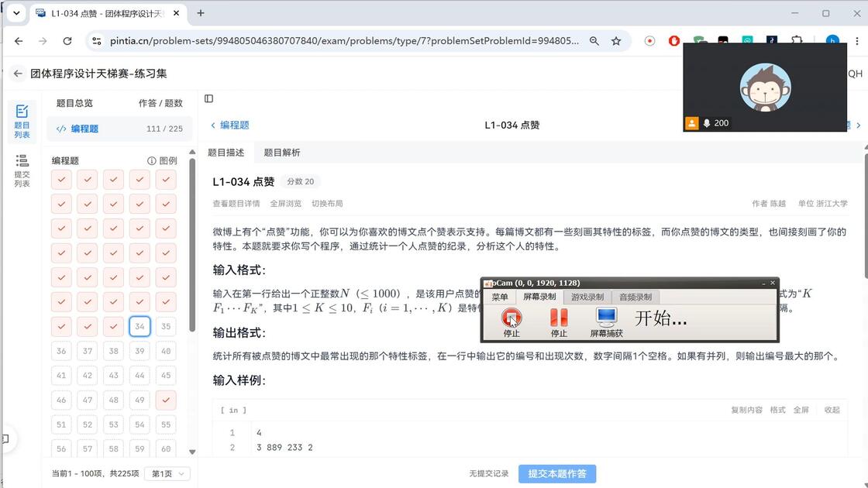Go to next problem chevron arrow
This screenshot has width=868, height=488.
click(x=859, y=125)
